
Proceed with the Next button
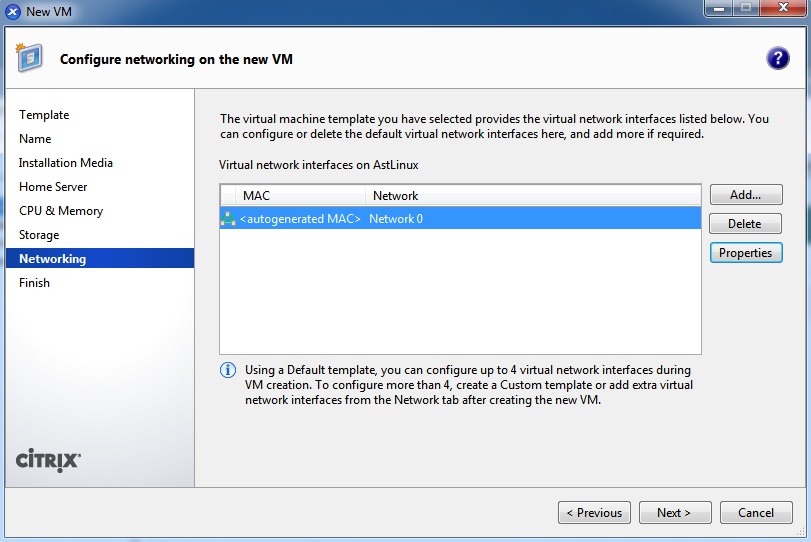(x=675, y=513)
